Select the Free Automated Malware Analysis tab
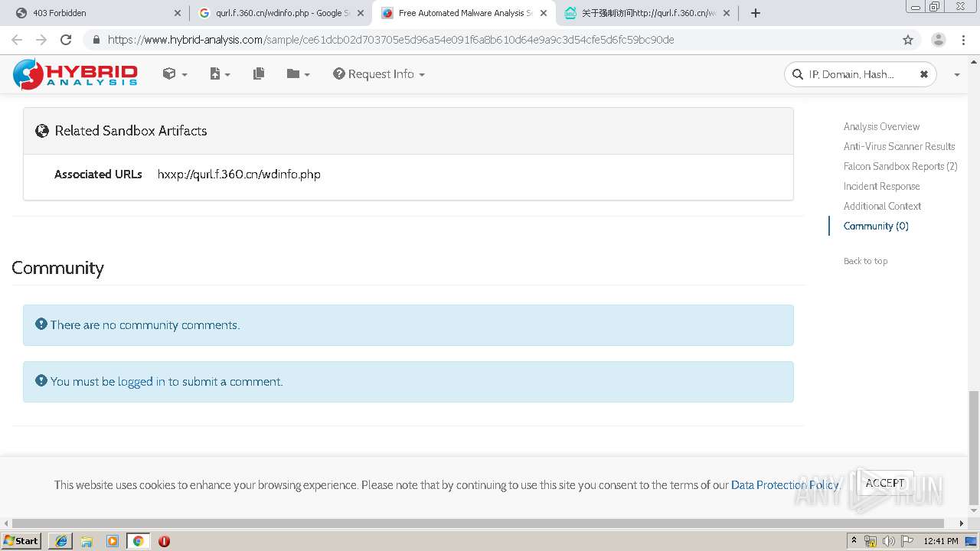 pyautogui.click(x=463, y=13)
